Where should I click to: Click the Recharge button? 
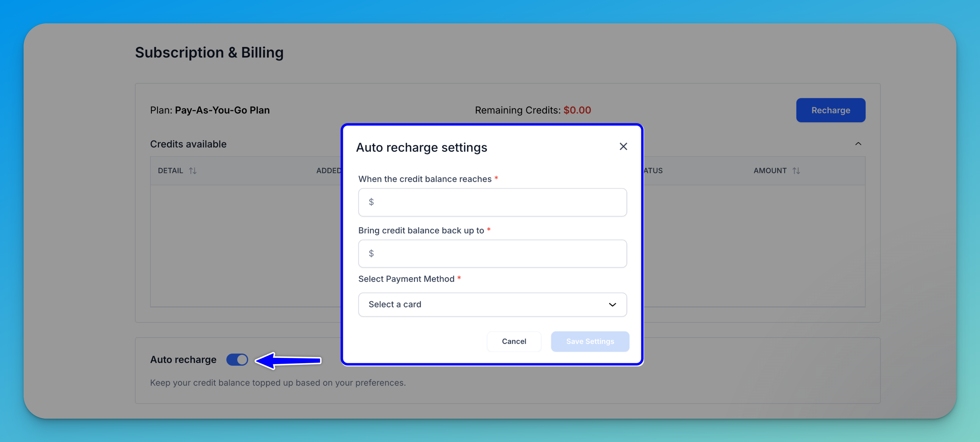830,110
